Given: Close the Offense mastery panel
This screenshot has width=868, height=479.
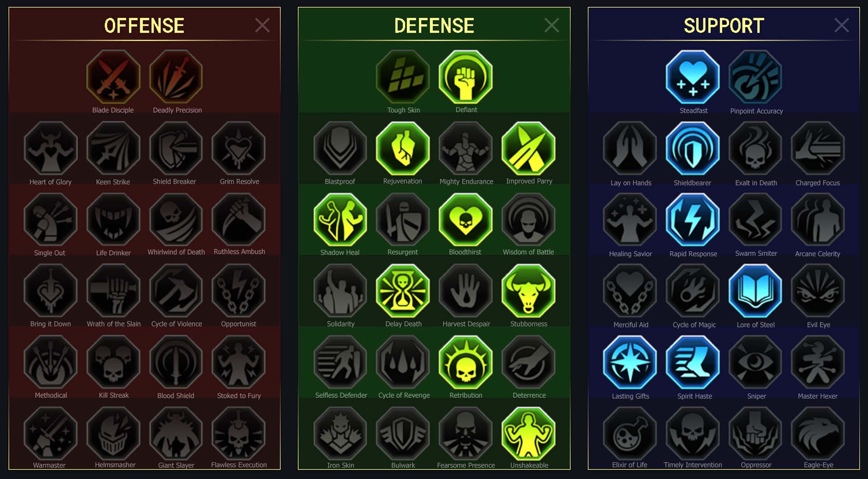Looking at the screenshot, I should [262, 25].
